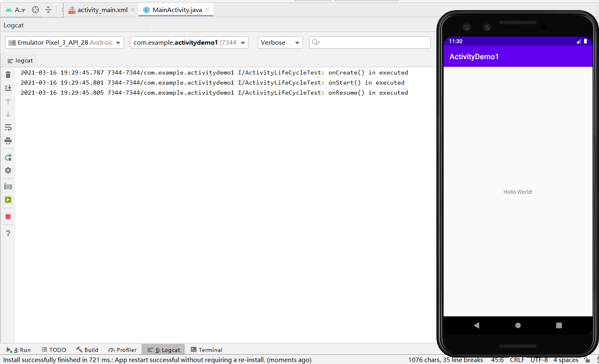
Task: Click the search magnifier history icon
Action: click(x=316, y=42)
